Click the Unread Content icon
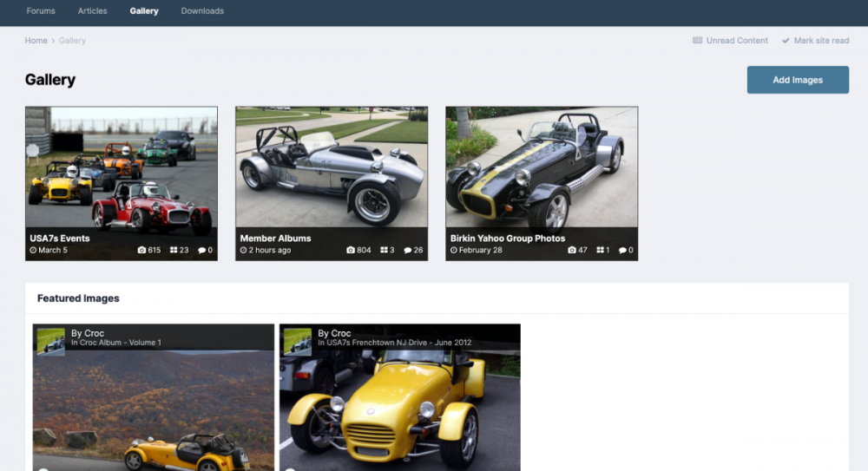This screenshot has height=471, width=868. 697,41
